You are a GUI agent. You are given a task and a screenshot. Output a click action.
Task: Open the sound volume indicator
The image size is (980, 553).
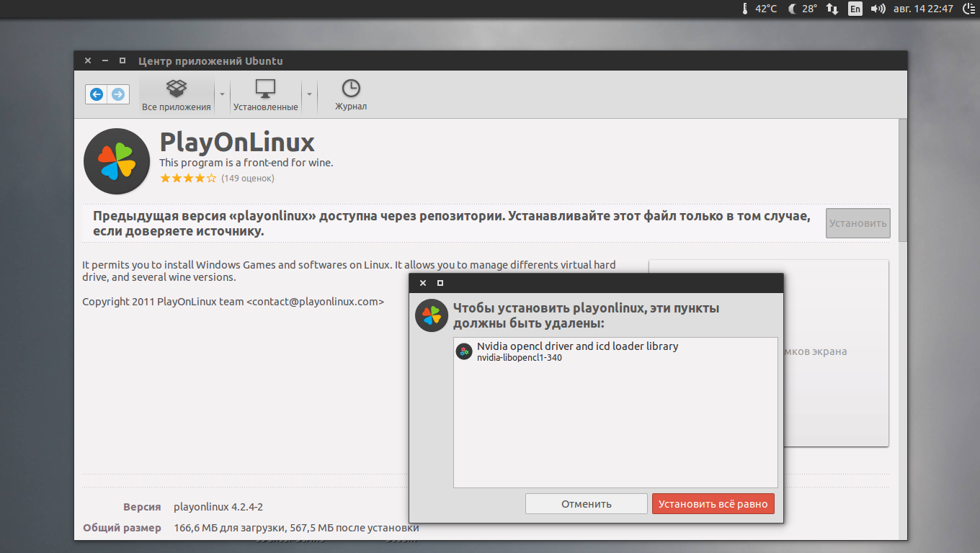pos(877,9)
